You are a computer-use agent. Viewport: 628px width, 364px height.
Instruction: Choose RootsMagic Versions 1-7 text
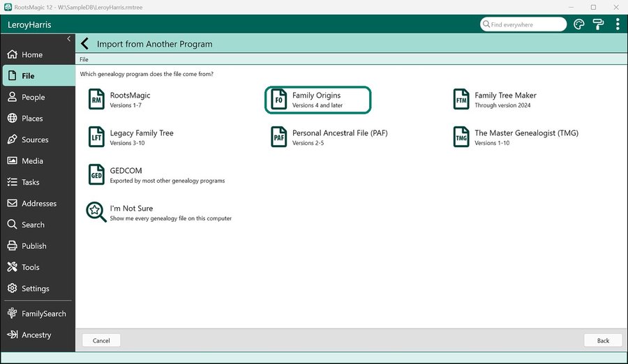[130, 99]
